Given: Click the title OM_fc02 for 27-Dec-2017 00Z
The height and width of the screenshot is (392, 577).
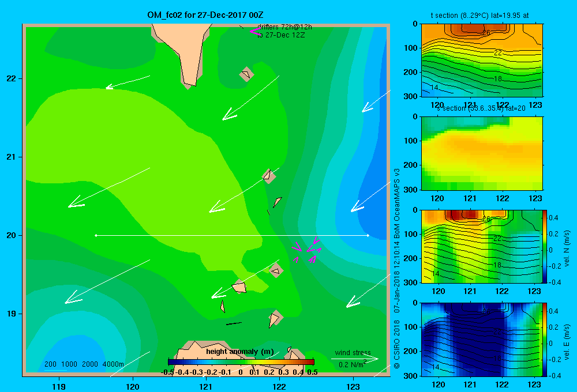Looking at the screenshot, I should pos(205,15).
